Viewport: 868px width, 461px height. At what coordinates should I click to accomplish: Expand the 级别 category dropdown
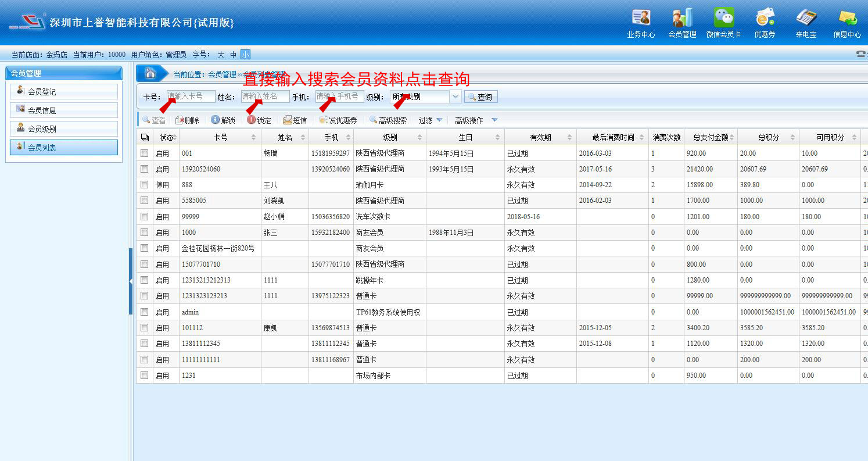pyautogui.click(x=455, y=97)
